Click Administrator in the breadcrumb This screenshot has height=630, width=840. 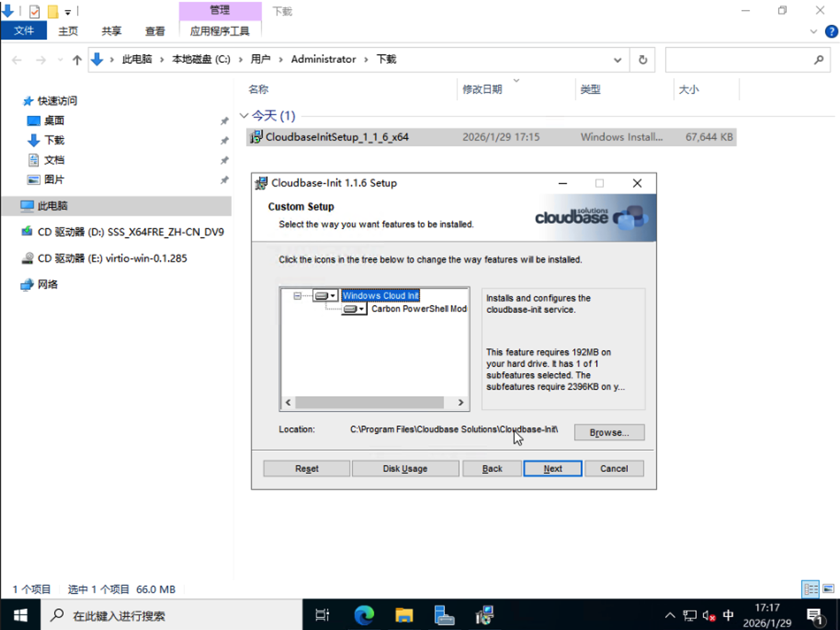point(324,59)
